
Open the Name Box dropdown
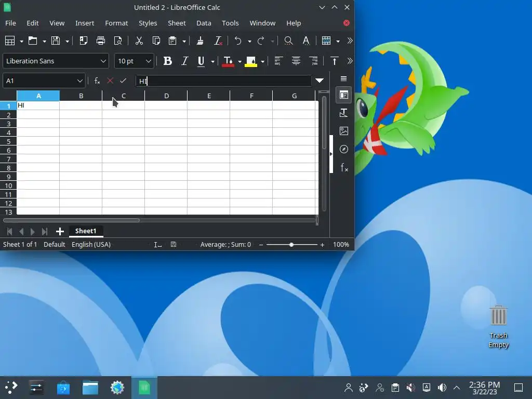pos(79,81)
